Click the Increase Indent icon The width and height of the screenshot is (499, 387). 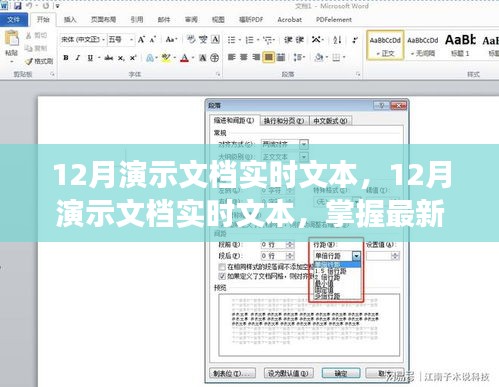pos(300,40)
